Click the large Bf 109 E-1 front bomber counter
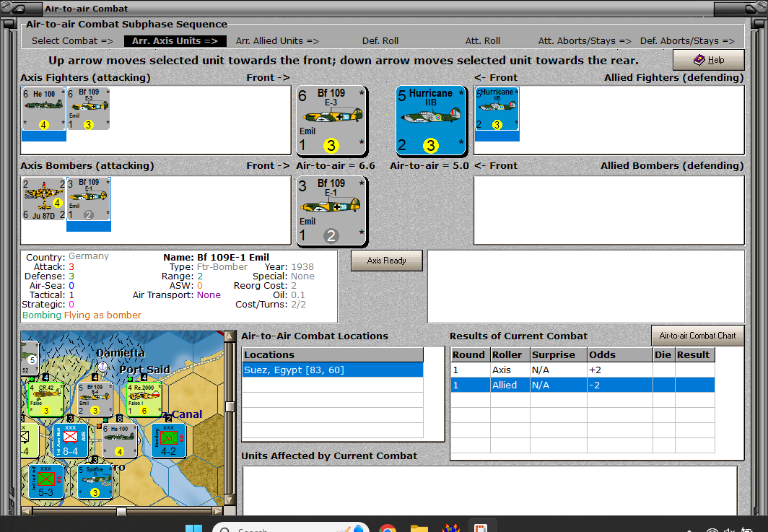Viewport: 768px width, 532px height. coord(331,211)
